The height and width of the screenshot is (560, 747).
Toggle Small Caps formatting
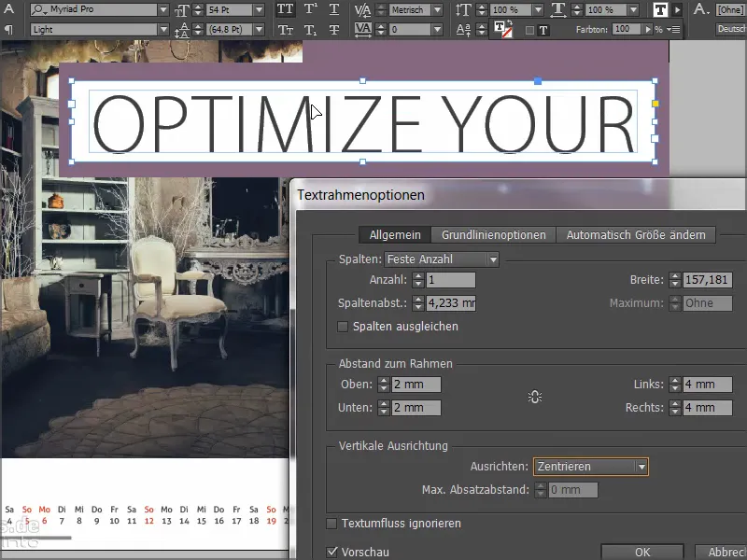pyautogui.click(x=285, y=30)
